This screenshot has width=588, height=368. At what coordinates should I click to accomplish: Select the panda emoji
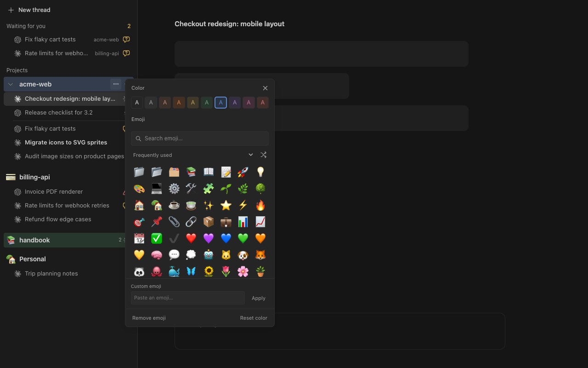tap(139, 271)
